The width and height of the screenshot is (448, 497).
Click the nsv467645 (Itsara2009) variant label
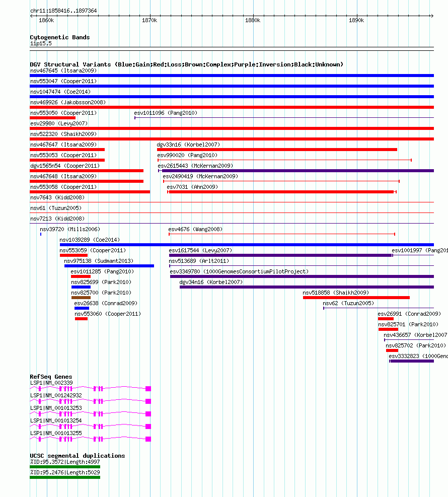pos(63,70)
